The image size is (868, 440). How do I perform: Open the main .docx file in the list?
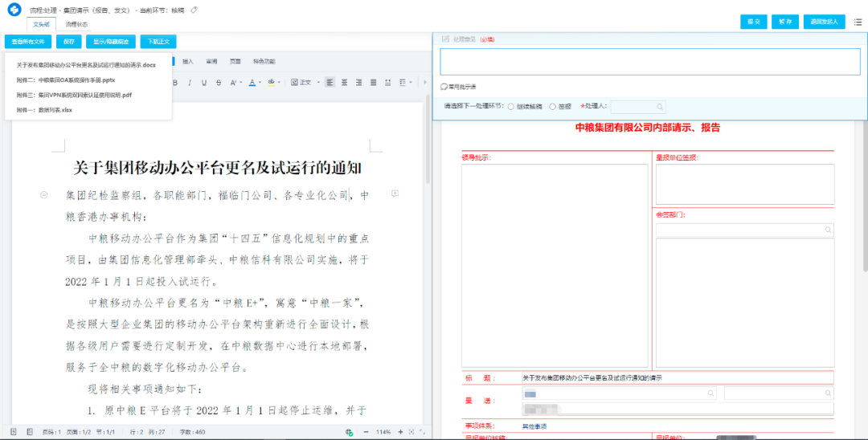coord(86,65)
